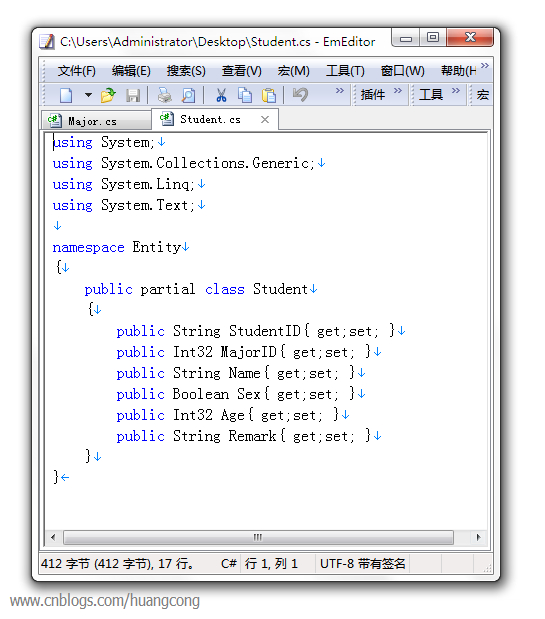Click the 行 1, 列 1 status entry
Image resolution: width=545 pixels, height=619 pixels.
271,564
